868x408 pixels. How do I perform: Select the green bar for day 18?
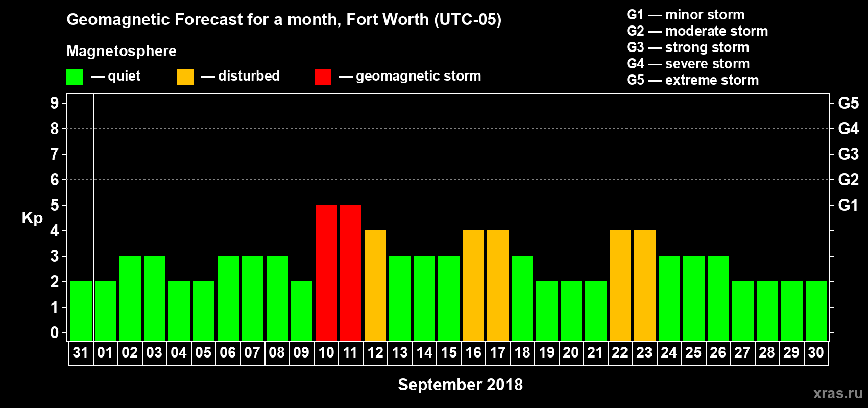(522, 298)
